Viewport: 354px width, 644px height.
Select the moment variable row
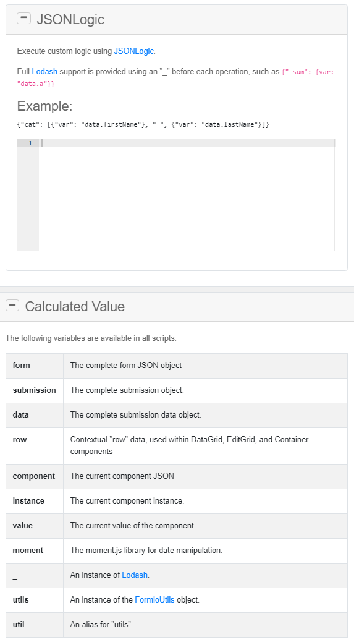click(177, 551)
